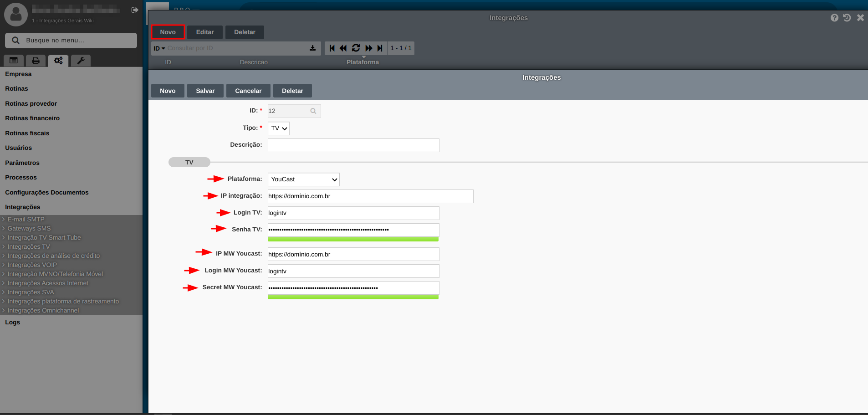Sort by Descricao column header

[254, 62]
